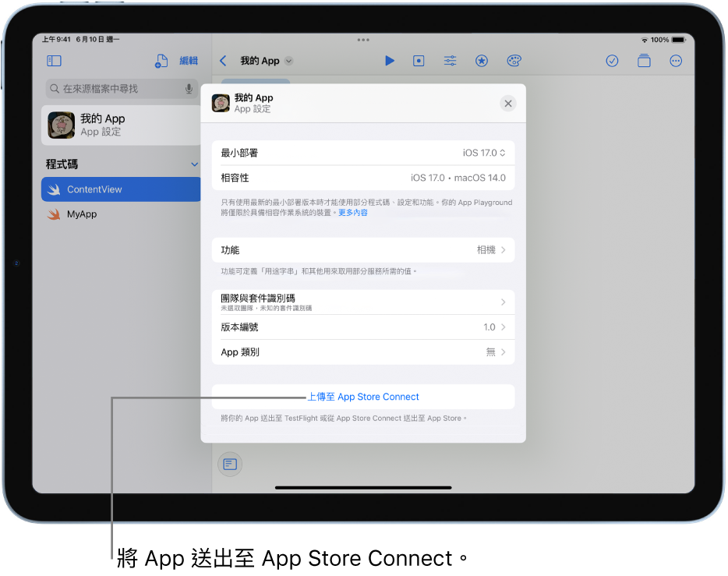Tap the Wi-Fi status icon
Image resolution: width=728 pixels, height=576 pixels.
click(x=645, y=40)
